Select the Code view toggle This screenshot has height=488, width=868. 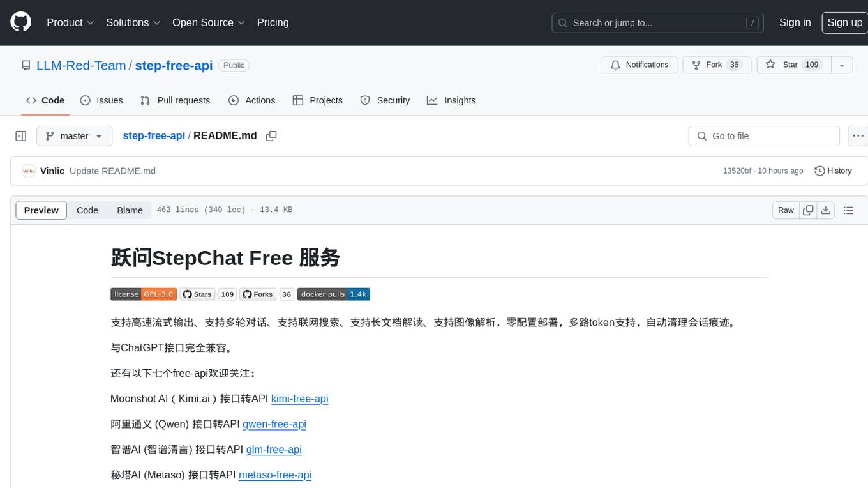tap(87, 210)
